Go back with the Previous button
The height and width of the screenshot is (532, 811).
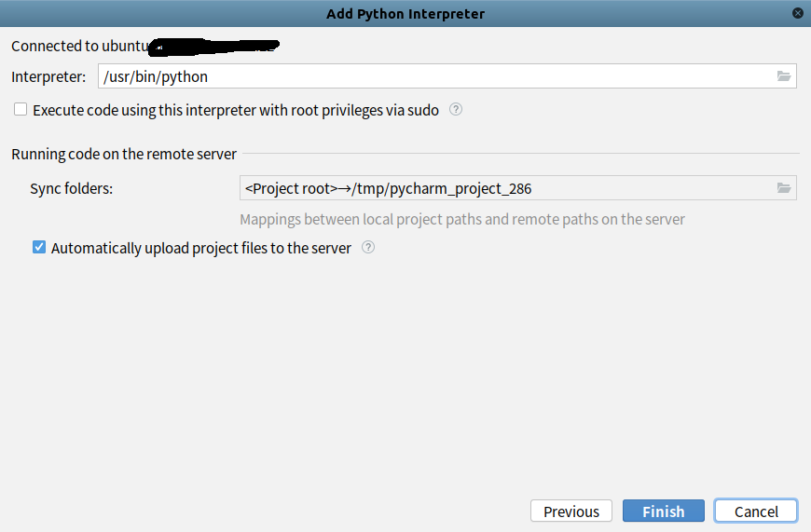click(x=571, y=512)
